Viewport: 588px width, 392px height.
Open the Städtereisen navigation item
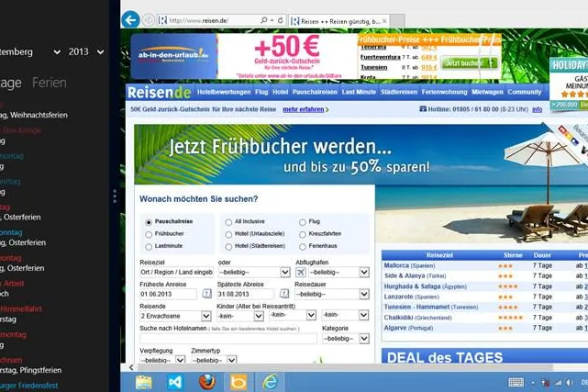399,92
